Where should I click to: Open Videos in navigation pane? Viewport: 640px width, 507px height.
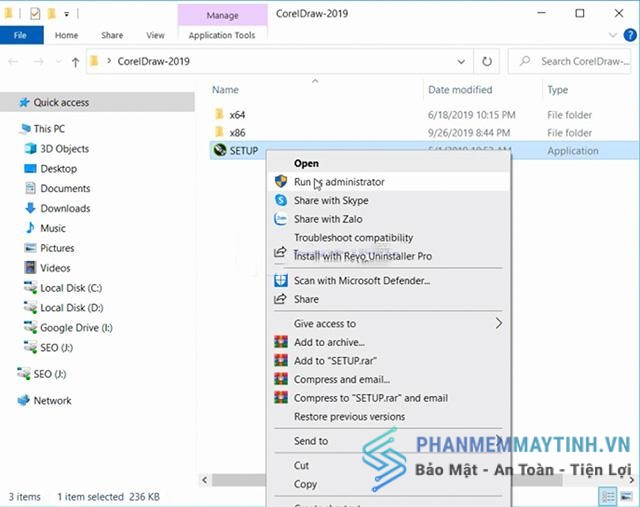[55, 268]
